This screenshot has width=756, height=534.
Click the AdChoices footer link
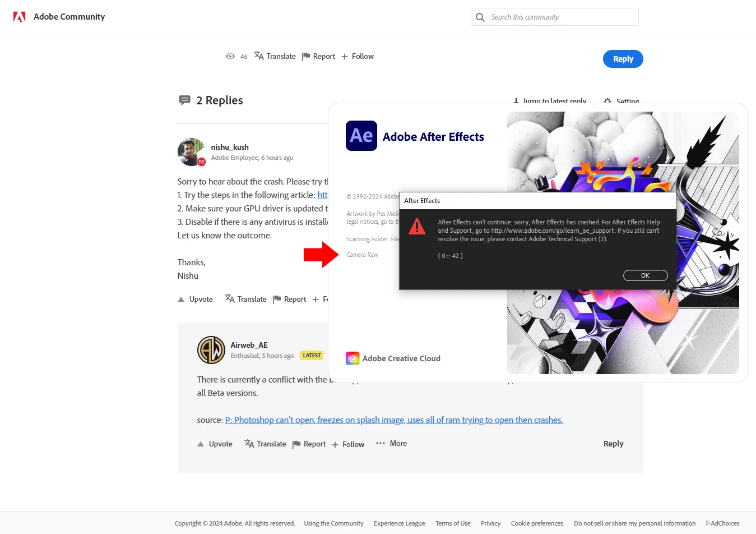(722, 523)
